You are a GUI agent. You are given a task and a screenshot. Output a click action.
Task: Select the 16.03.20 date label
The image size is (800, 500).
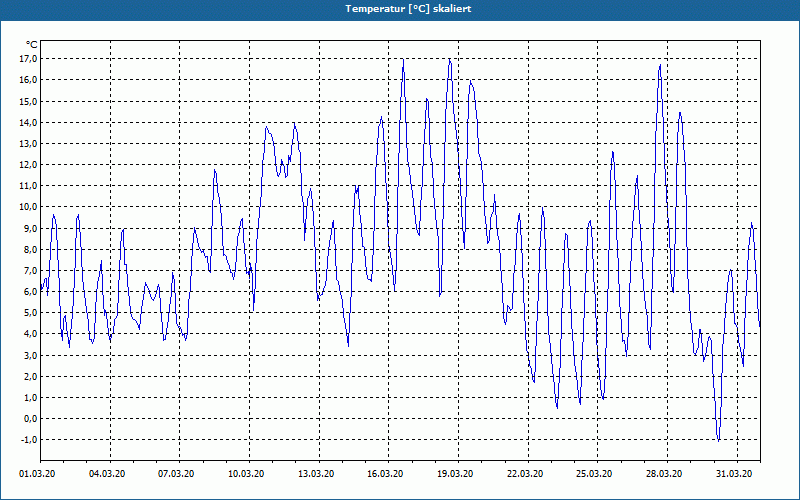[386, 474]
